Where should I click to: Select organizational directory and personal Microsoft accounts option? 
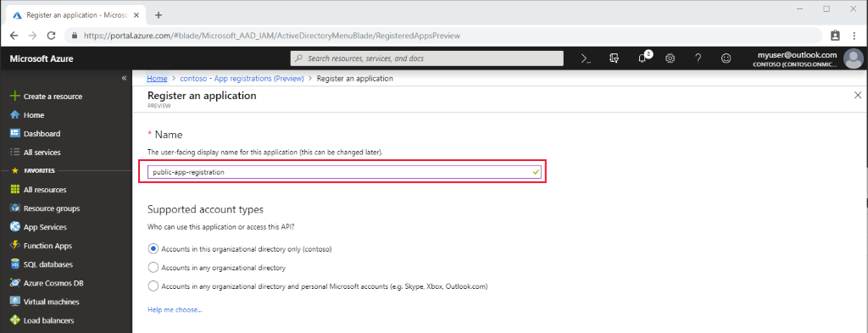point(153,286)
